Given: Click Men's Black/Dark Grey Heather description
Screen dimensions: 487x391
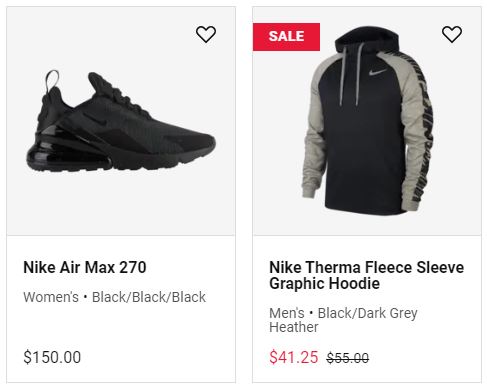Looking at the screenshot, I should point(343,320).
